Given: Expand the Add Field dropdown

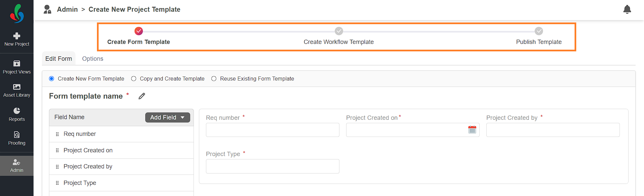Looking at the screenshot, I should (x=167, y=117).
